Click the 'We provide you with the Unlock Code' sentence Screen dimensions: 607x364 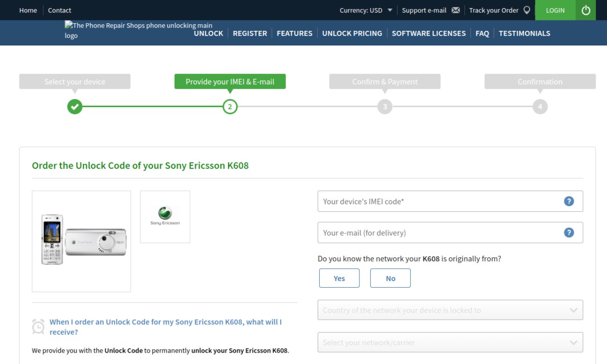tap(160, 351)
